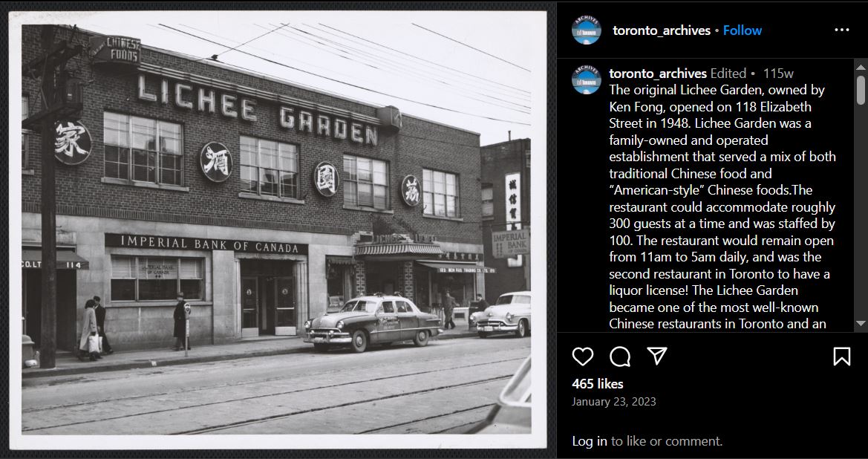Open the avatar beside the caption text
The image size is (868, 459).
point(587,79)
